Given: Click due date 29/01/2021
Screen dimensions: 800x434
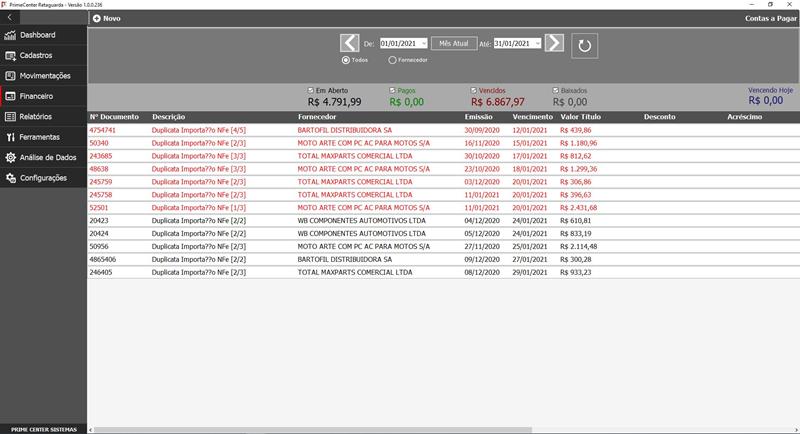Looking at the screenshot, I should pos(530,272).
